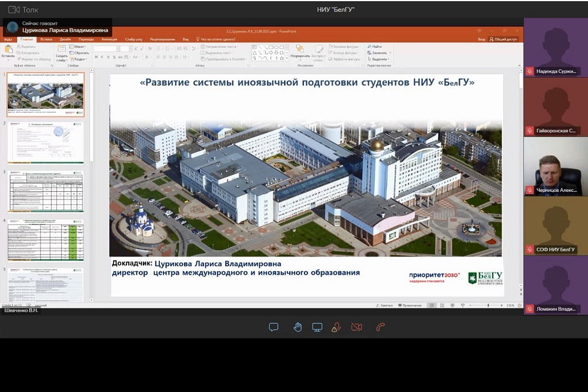Image resolution: width=588 pixels, height=392 pixels.
Task: Toggle the camera in meeting controls
Action: click(356, 327)
